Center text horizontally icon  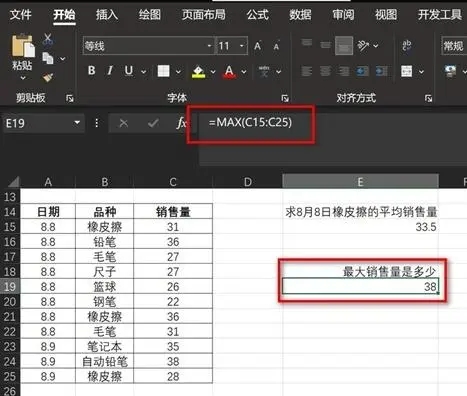tap(325, 71)
